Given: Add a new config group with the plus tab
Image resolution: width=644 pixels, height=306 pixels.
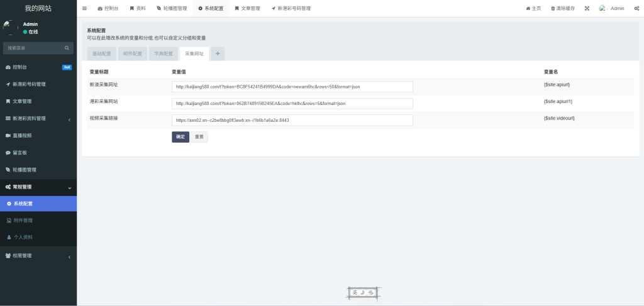Looking at the screenshot, I should [x=218, y=54].
